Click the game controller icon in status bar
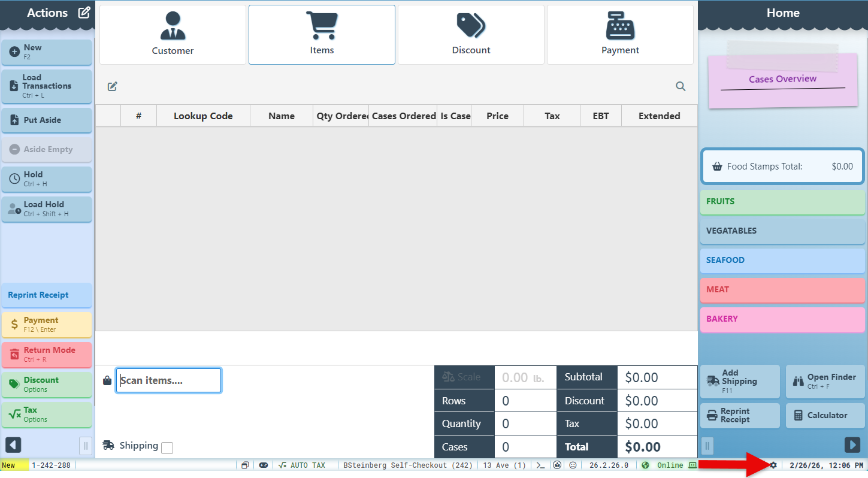Screen dimensions: 868x478 click(x=263, y=465)
